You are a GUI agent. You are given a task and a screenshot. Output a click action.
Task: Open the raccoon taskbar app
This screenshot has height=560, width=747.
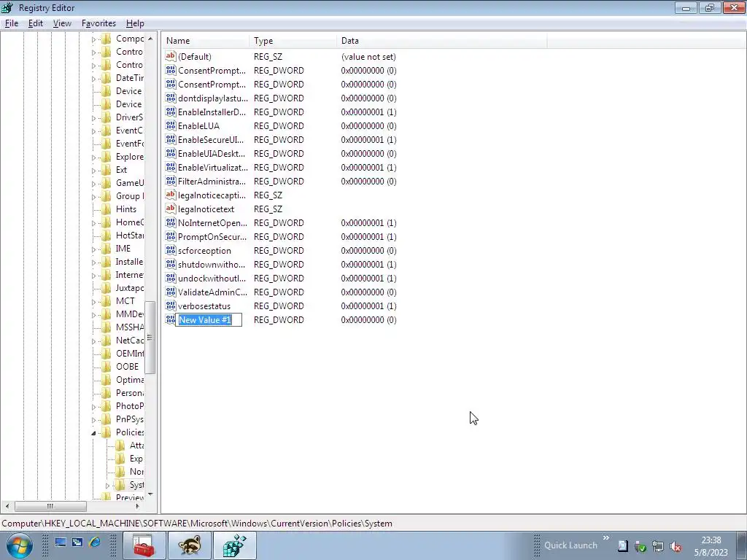pos(190,545)
